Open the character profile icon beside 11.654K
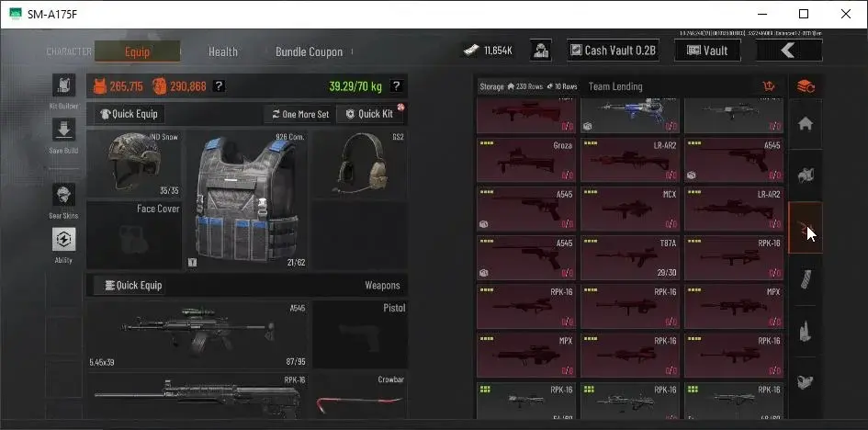This screenshot has height=430, width=868. (x=540, y=51)
